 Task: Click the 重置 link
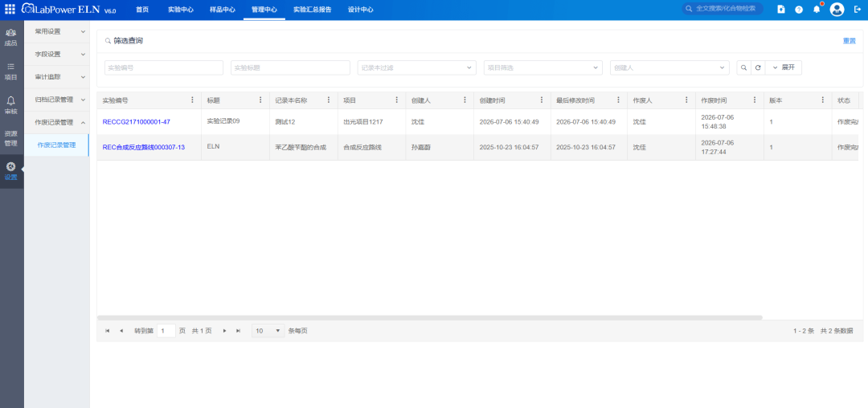[850, 41]
